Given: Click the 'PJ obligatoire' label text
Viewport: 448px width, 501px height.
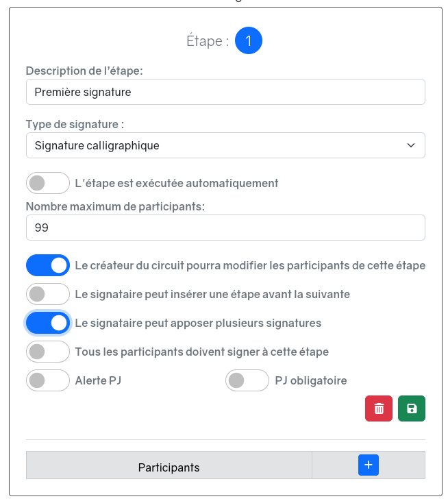Looking at the screenshot, I should pyautogui.click(x=311, y=380).
